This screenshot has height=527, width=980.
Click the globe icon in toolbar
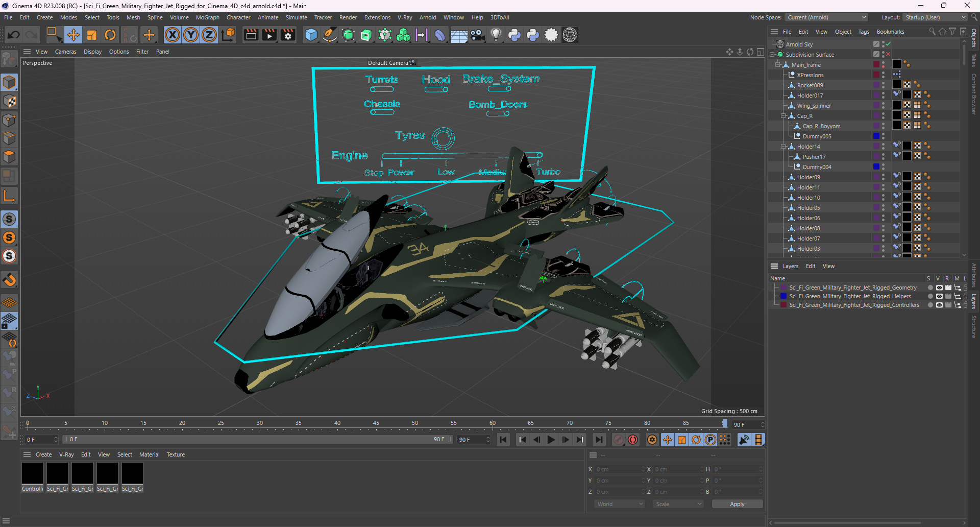pyautogui.click(x=570, y=35)
